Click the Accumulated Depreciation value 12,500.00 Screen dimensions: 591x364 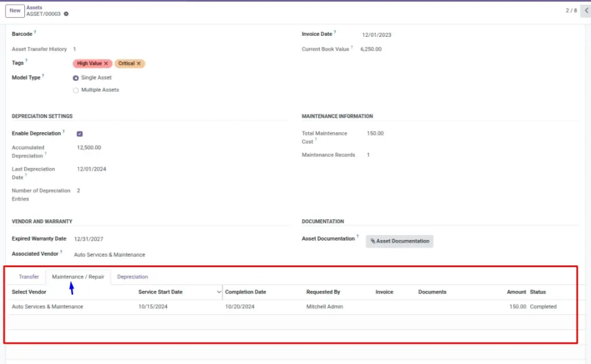(x=89, y=148)
